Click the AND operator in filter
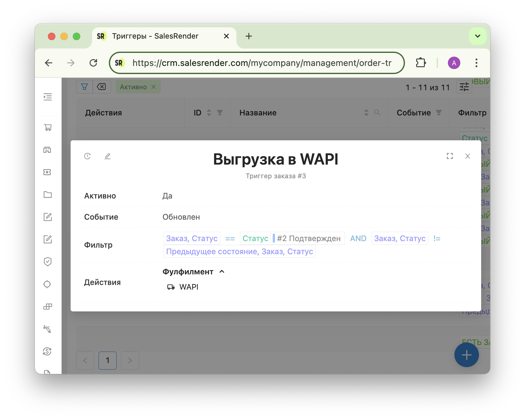Screen dimensions: 525x420 click(x=358, y=238)
